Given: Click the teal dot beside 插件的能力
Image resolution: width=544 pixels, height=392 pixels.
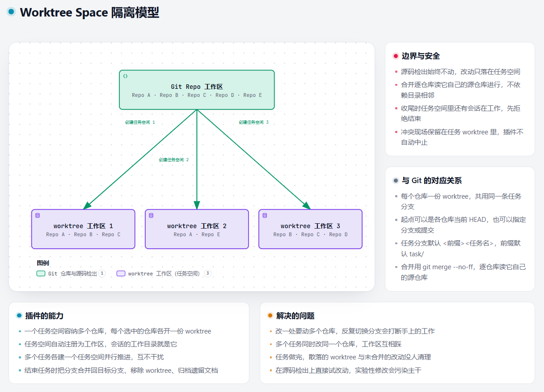Looking at the screenshot, I should tap(19, 316).
